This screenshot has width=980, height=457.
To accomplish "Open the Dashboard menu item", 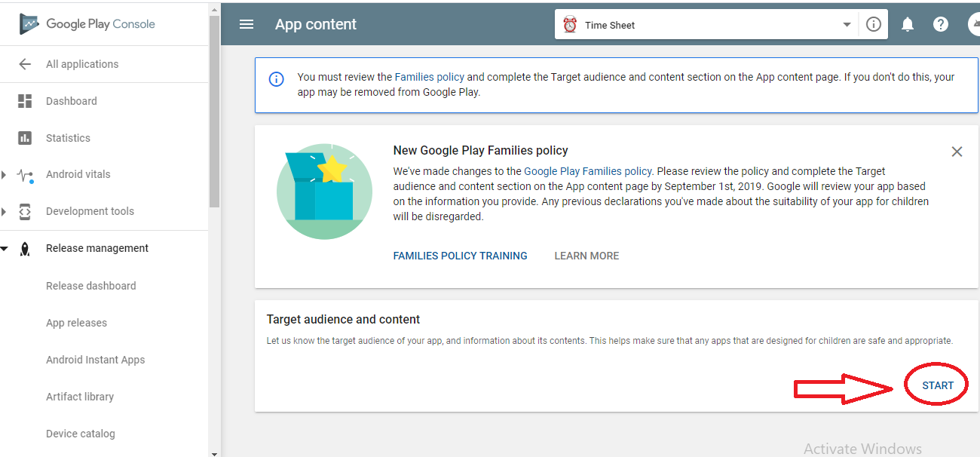I will 72,101.
